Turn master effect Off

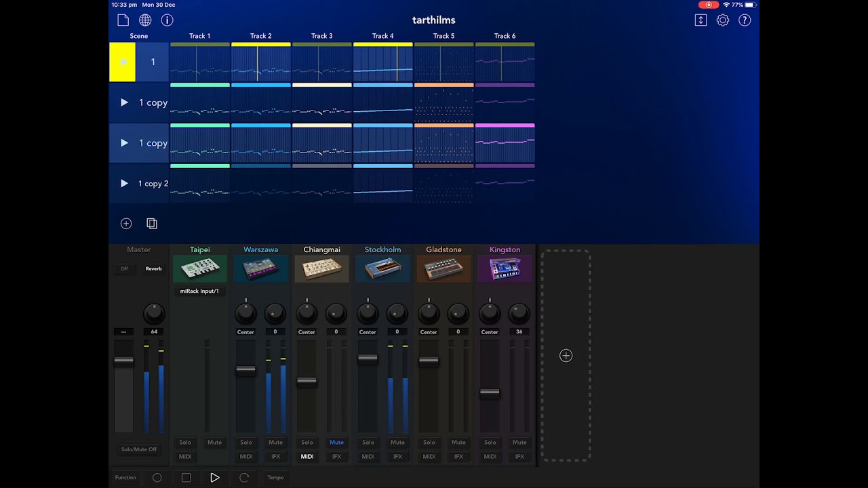pos(124,269)
